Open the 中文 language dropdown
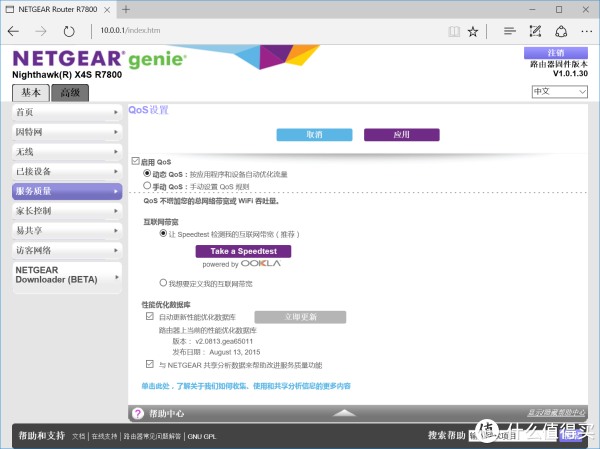Viewport: 600px width, 449px height. [558, 91]
